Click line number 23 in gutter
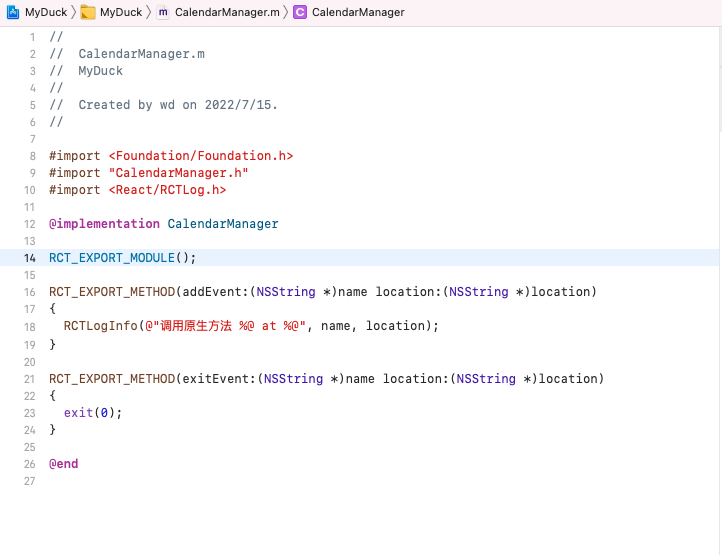This screenshot has height=555, width=722. [x=30, y=413]
